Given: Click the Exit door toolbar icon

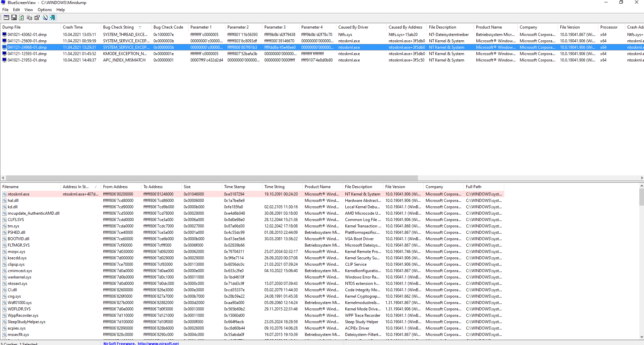Looking at the screenshot, I should [x=53, y=17].
